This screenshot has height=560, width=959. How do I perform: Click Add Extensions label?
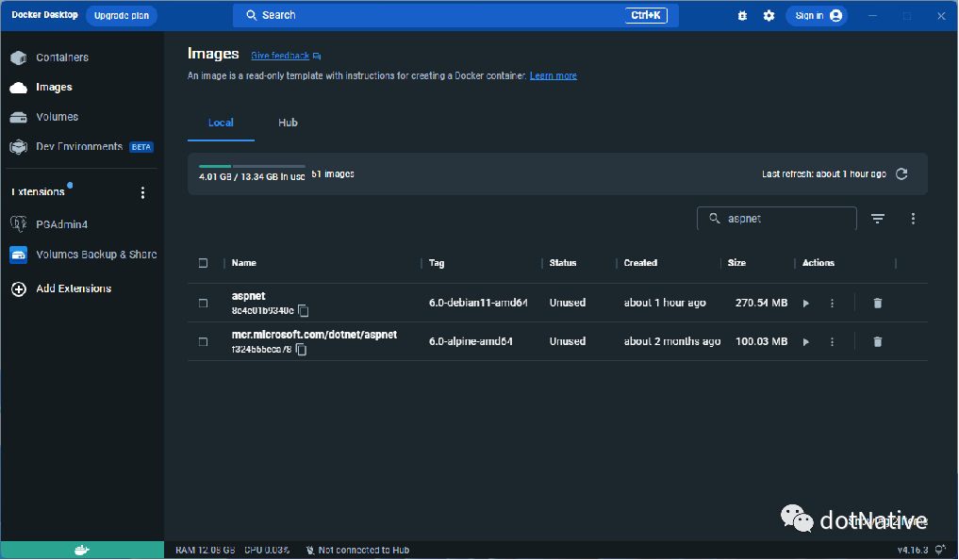[x=74, y=288]
